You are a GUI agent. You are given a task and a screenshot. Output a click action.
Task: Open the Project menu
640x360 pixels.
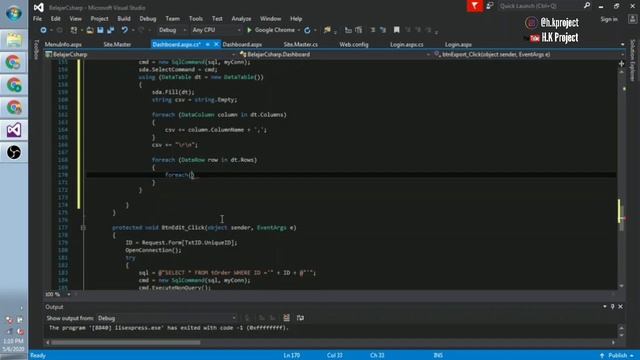coord(99,19)
